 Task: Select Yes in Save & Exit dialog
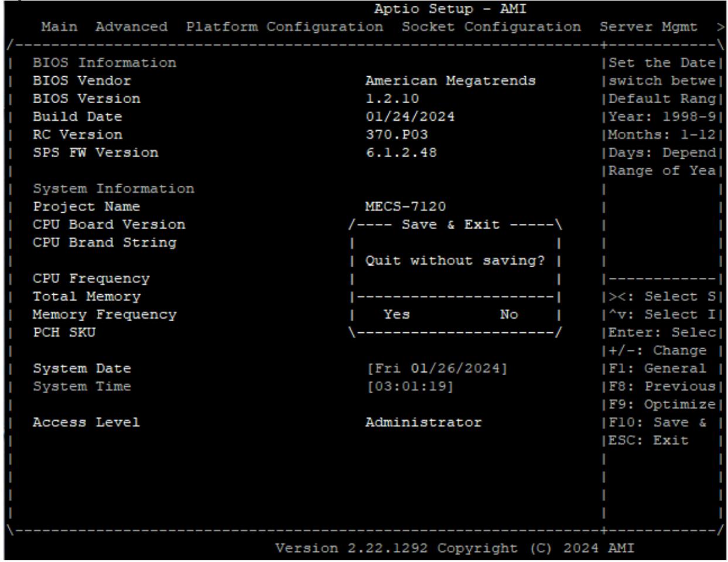click(397, 315)
